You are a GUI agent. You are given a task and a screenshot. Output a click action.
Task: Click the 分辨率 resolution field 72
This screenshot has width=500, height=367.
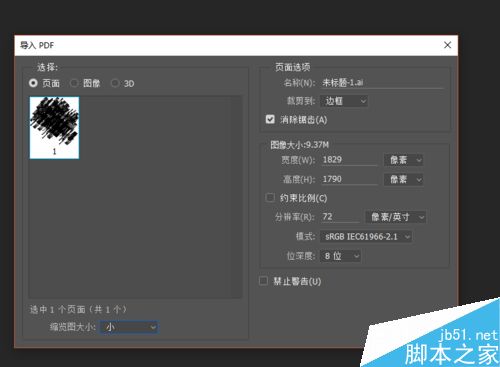(x=341, y=217)
